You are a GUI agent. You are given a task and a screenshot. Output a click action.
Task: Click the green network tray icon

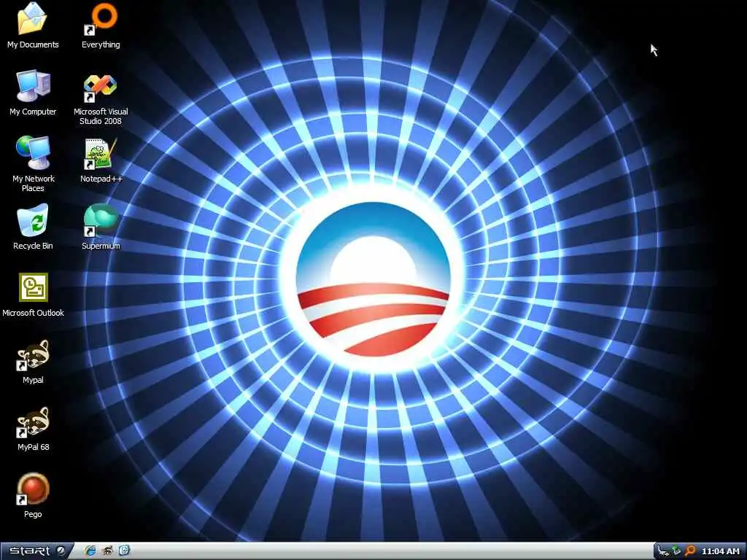(676, 551)
